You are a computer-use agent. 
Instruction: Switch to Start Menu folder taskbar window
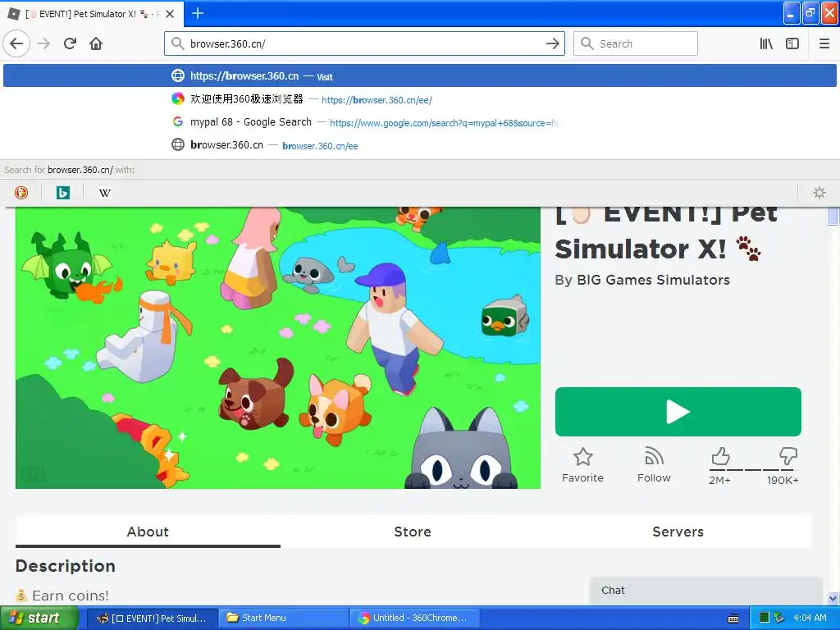[283, 619]
